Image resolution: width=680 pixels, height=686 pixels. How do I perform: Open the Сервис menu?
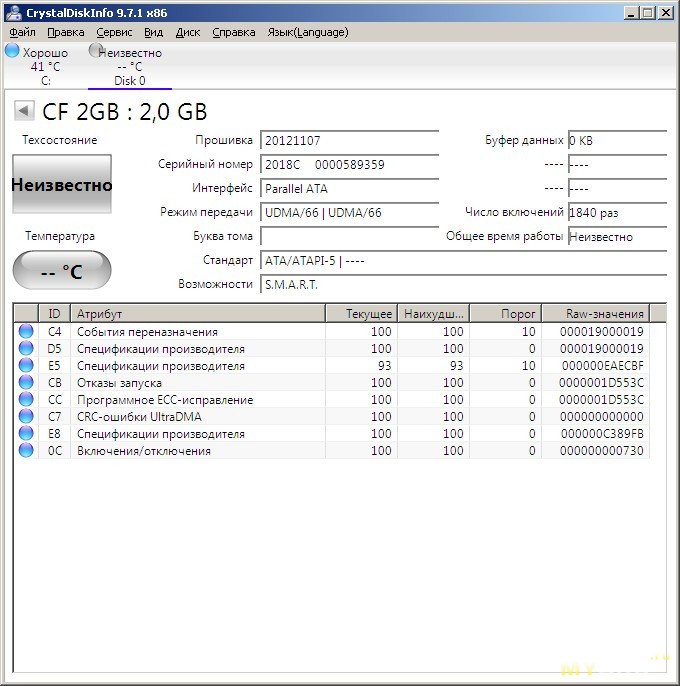coord(114,32)
